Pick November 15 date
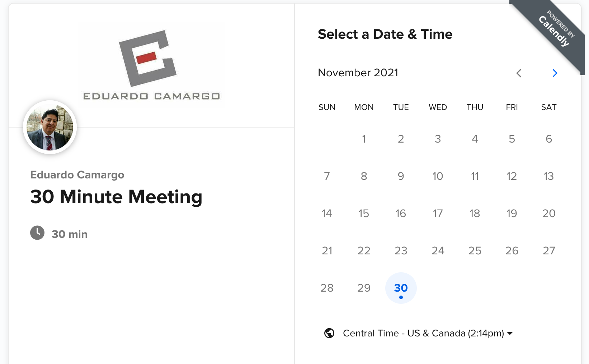 (x=364, y=214)
